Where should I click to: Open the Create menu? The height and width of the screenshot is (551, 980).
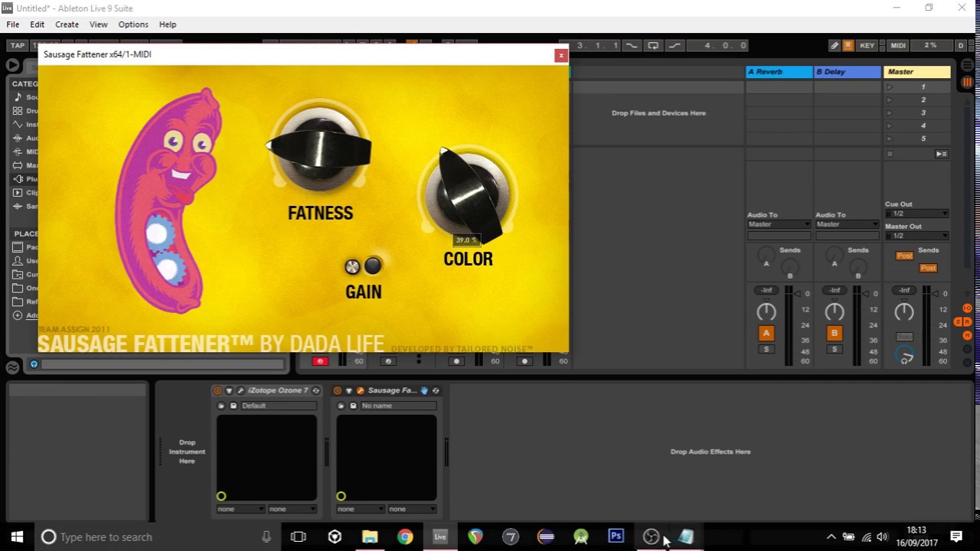pos(67,24)
